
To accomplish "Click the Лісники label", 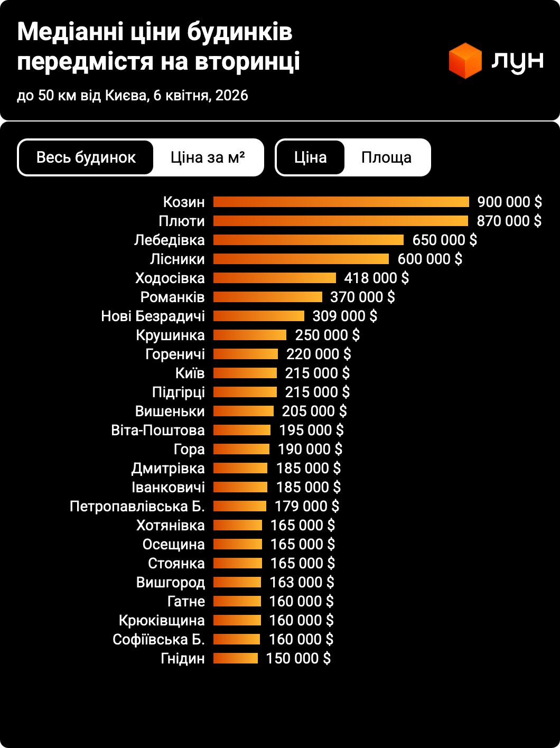I will (177, 259).
